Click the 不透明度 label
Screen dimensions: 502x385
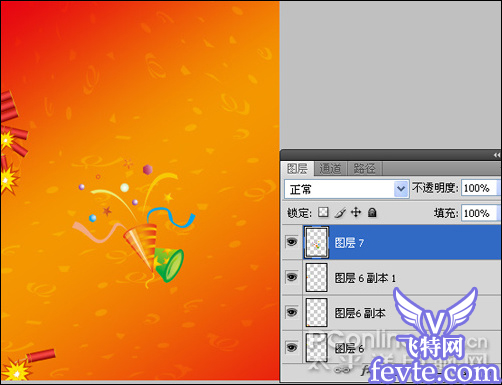click(x=434, y=188)
